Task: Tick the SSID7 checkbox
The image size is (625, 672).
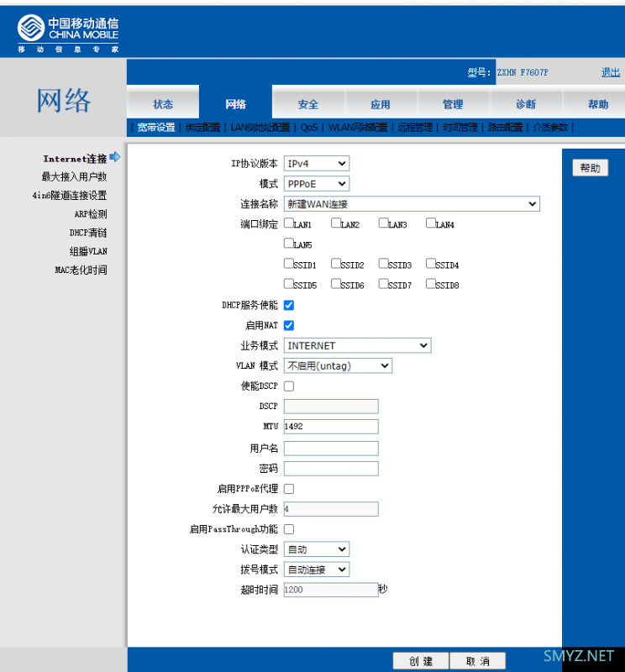Action: pos(384,283)
